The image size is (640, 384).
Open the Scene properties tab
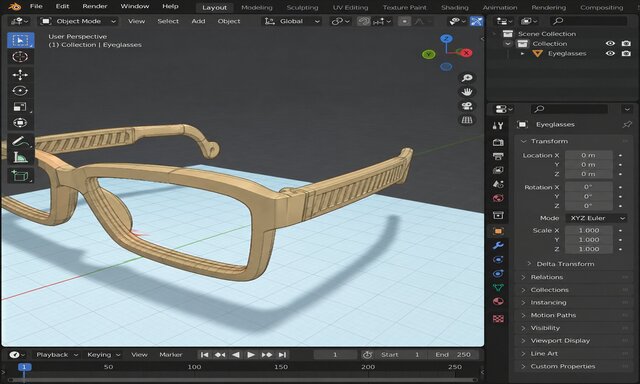pyautogui.click(x=498, y=184)
